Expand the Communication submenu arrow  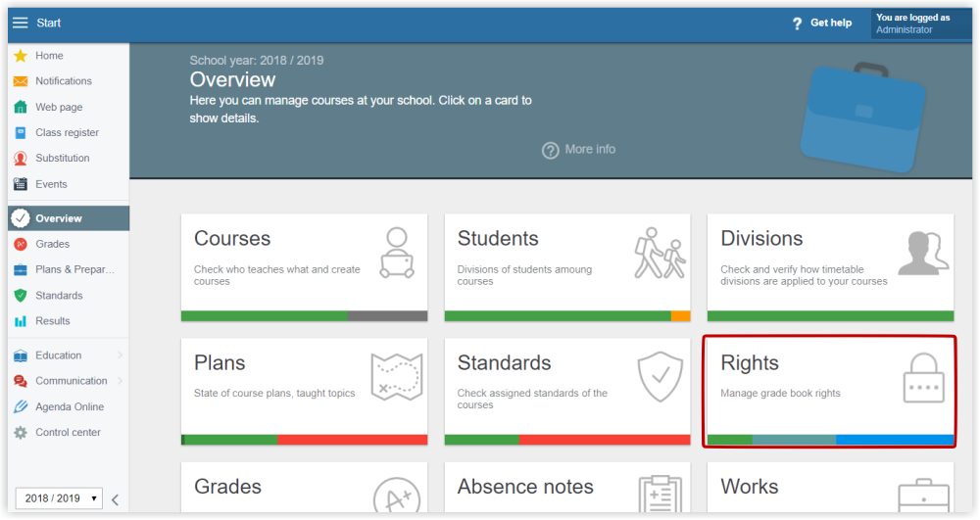(x=120, y=381)
